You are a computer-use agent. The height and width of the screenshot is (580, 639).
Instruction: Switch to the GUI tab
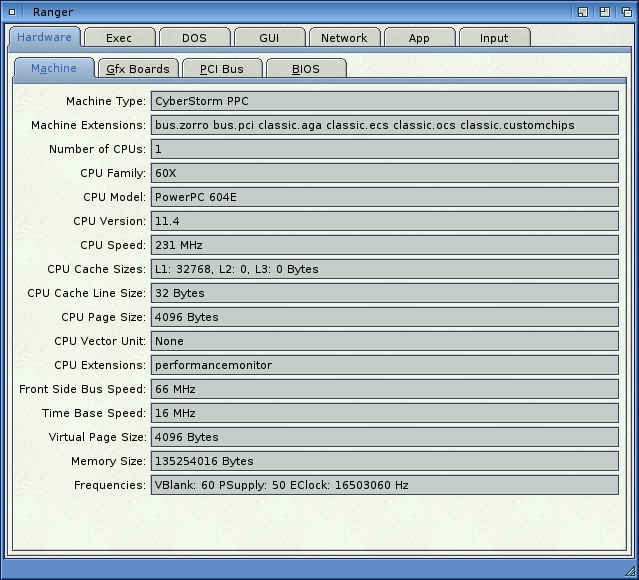pos(269,38)
